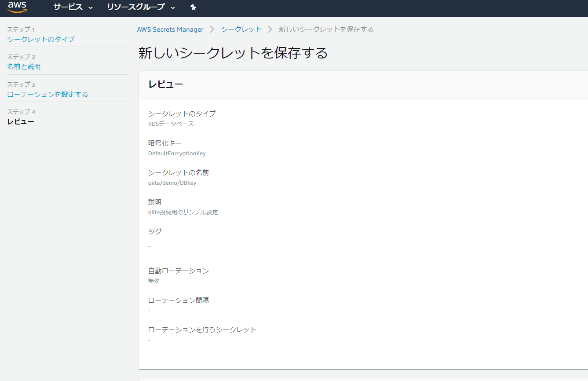588x381 pixels.
Task: Click the AWS logo in the navigation bar
Action: [x=17, y=7]
